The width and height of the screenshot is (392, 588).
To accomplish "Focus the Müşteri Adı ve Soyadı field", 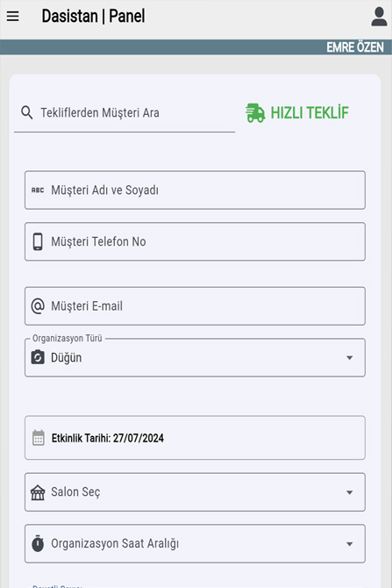I will 195,190.
